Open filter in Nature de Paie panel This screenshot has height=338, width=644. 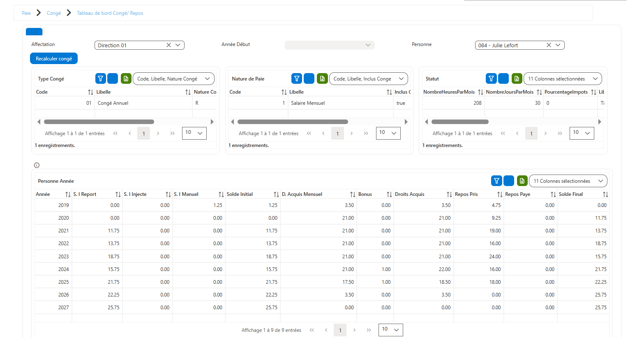pyautogui.click(x=297, y=78)
